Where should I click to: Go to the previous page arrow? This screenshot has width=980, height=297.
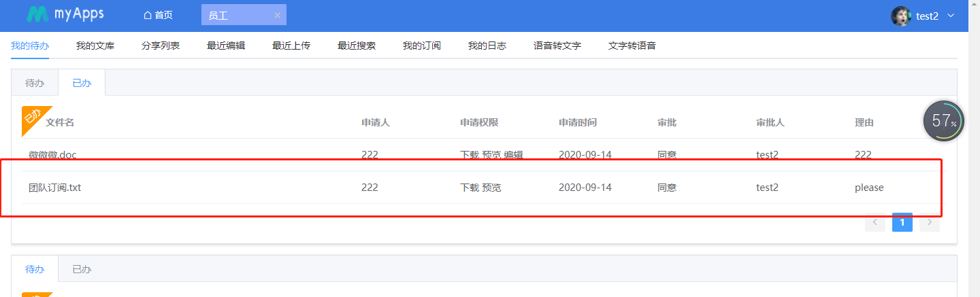point(875,222)
